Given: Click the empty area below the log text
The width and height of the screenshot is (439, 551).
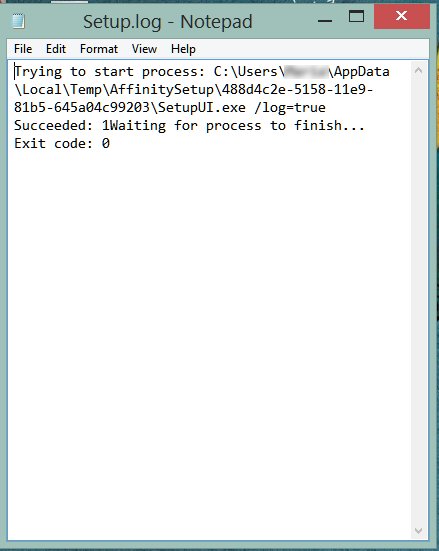Looking at the screenshot, I should point(209,334).
